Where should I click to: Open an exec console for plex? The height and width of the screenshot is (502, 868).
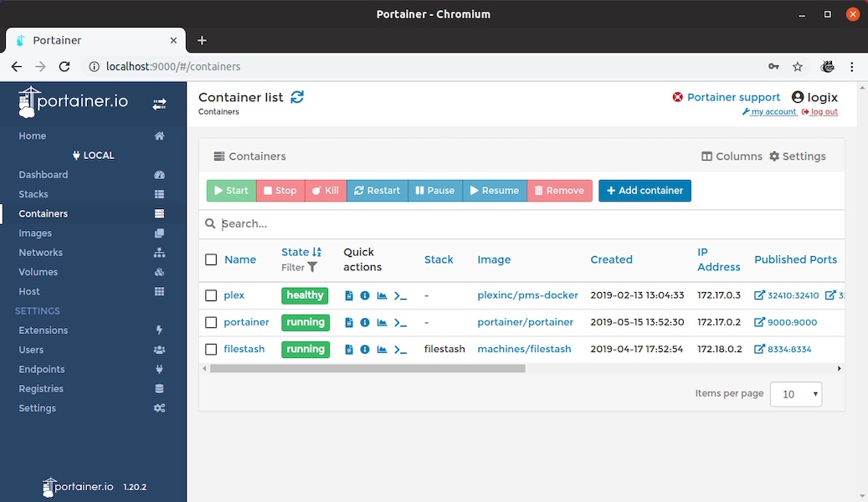point(400,295)
